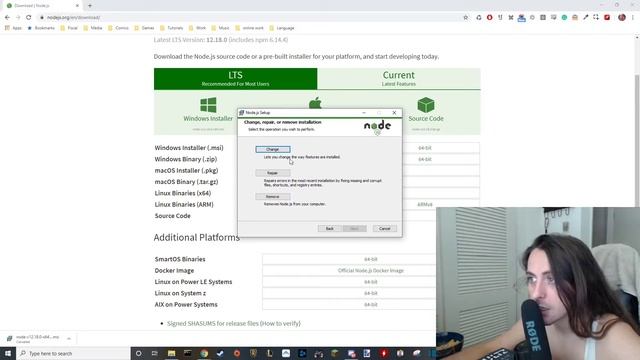The height and width of the screenshot is (360, 640).
Task: Open the Language bookmarks folder
Action: [x=282, y=28]
